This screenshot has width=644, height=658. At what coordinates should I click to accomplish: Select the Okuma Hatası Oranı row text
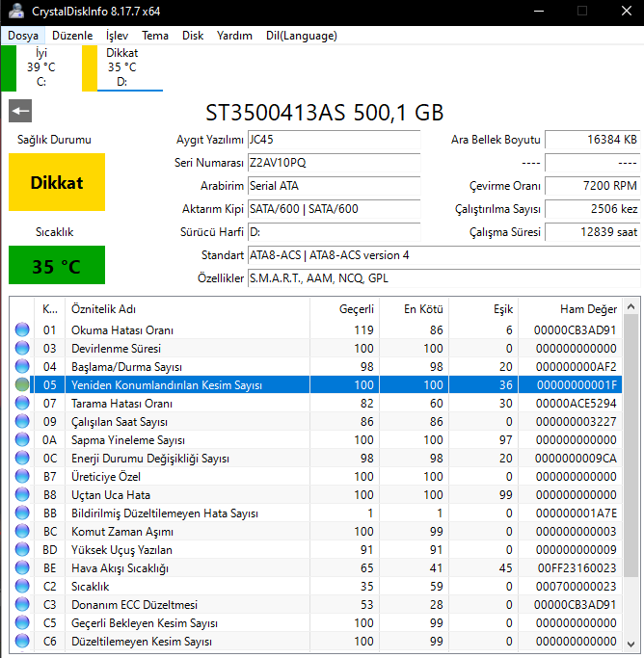[x=122, y=330]
